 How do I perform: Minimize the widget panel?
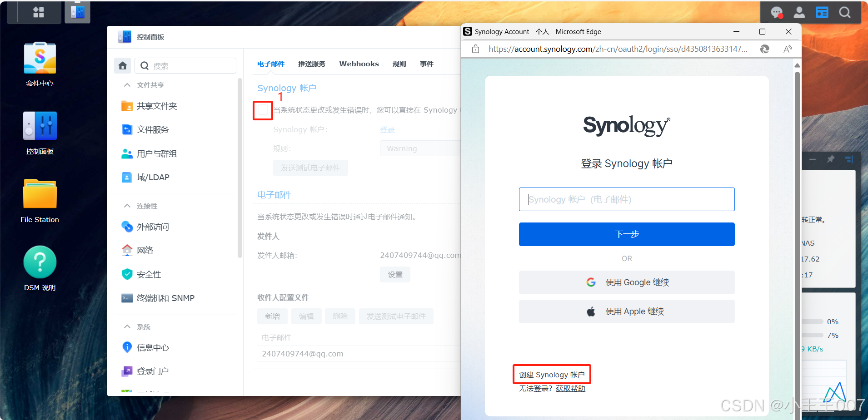coord(813,159)
